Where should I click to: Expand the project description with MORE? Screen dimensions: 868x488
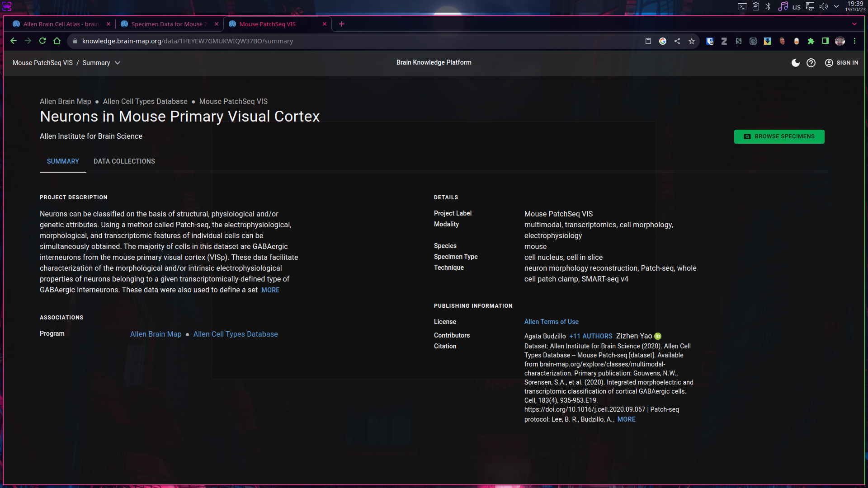270,290
